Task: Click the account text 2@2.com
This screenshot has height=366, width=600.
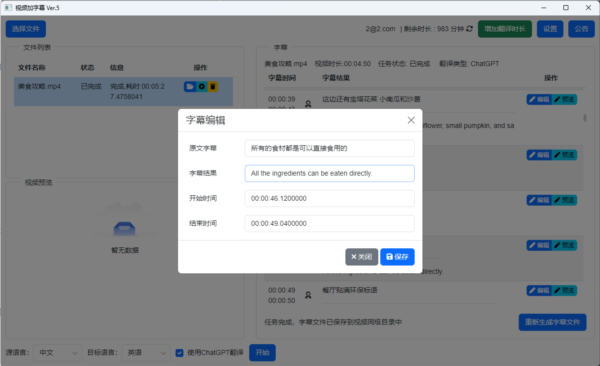Action: pyautogui.click(x=380, y=29)
